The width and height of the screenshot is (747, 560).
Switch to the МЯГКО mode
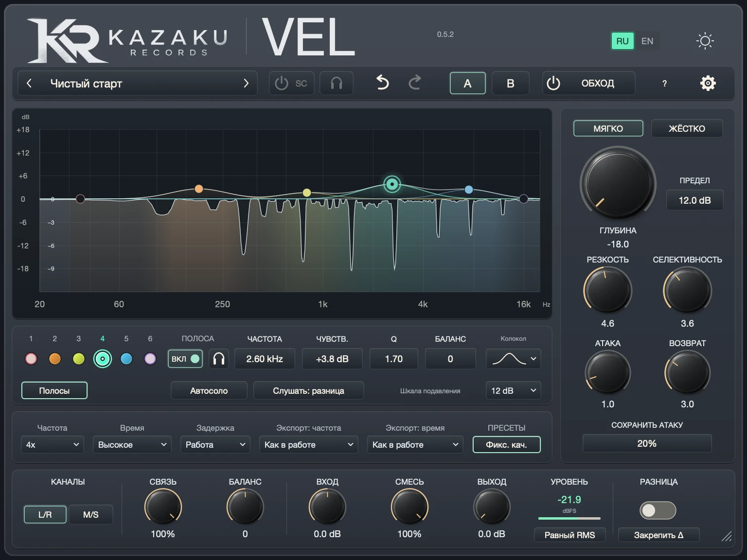[608, 128]
